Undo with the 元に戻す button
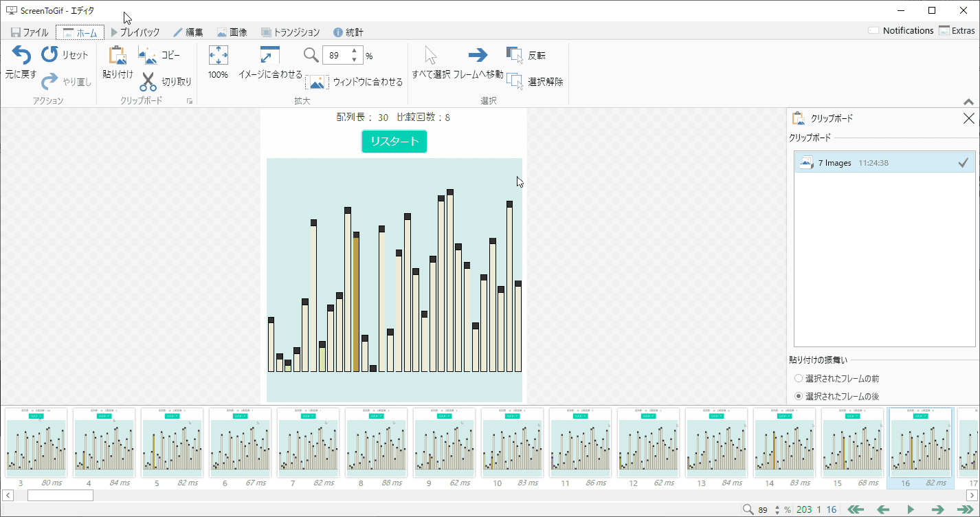The height and width of the screenshot is (517, 980). coord(21,63)
